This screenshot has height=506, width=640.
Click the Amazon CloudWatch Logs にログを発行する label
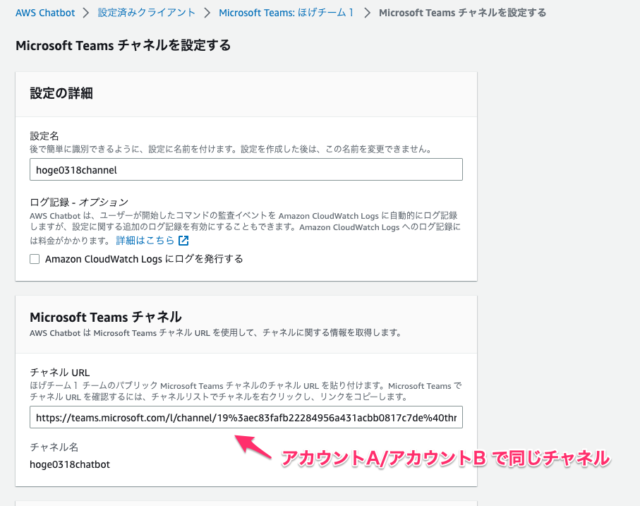click(144, 259)
